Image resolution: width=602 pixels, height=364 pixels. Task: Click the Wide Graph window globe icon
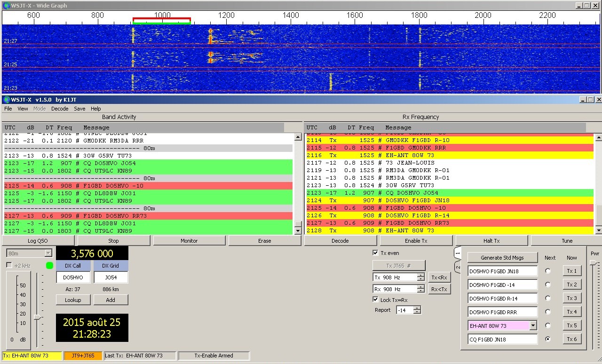coord(6,5)
